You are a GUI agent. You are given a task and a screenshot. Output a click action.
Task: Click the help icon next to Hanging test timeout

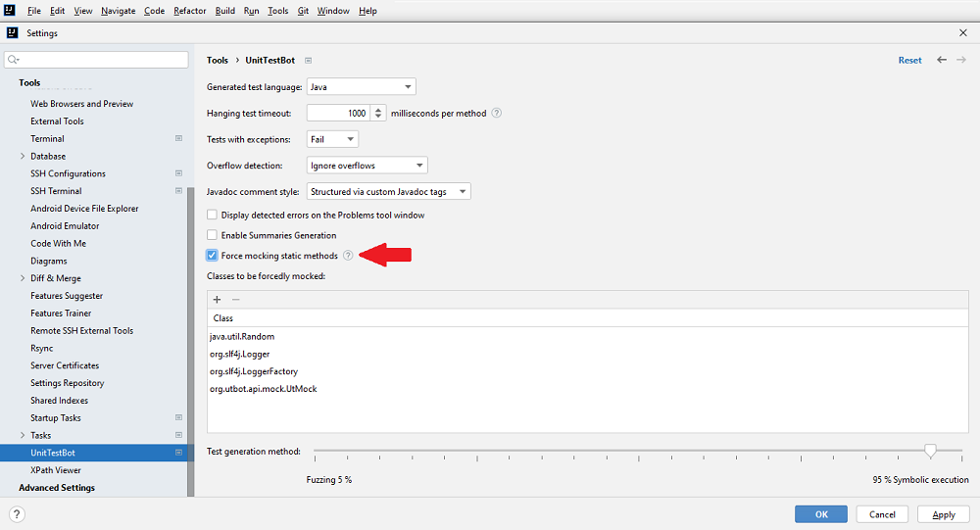[x=497, y=114]
